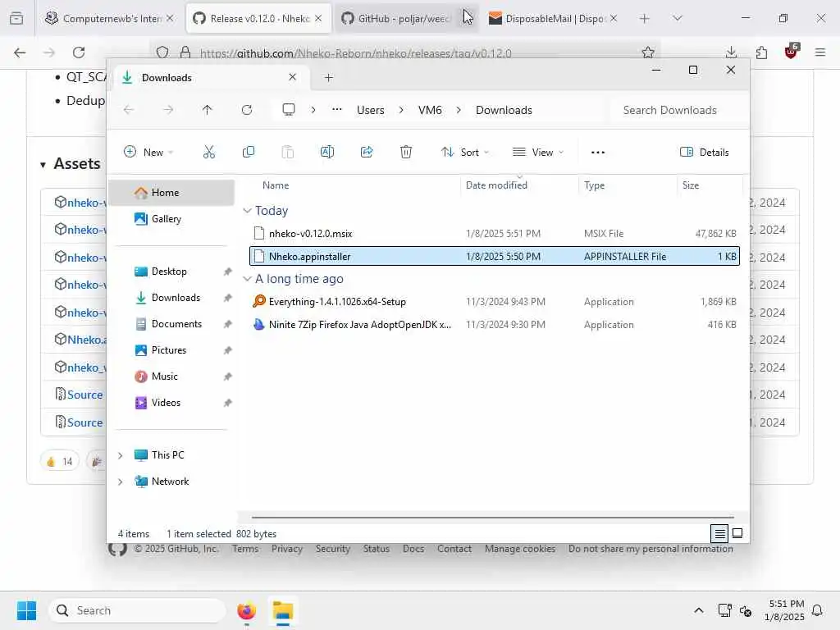
Task: Select the Everything-1.4.1.1026.x64-Setup file
Action: (494, 302)
